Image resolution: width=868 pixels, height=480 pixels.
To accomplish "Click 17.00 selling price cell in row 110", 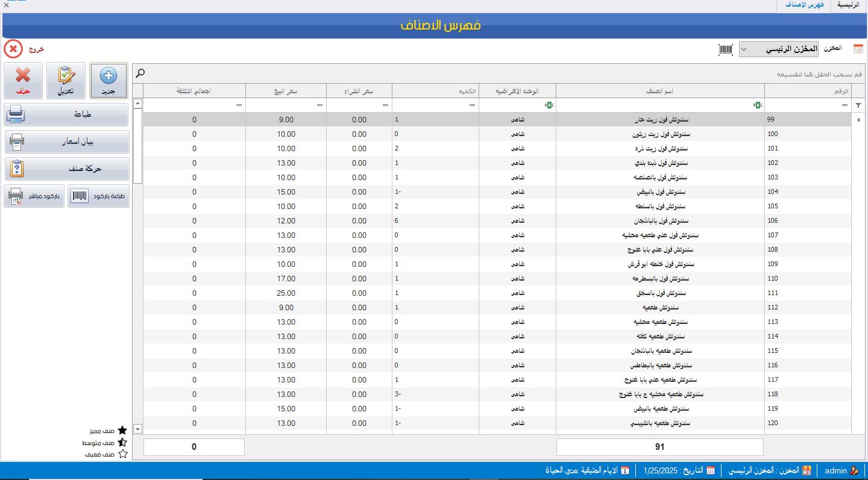I will (286, 279).
